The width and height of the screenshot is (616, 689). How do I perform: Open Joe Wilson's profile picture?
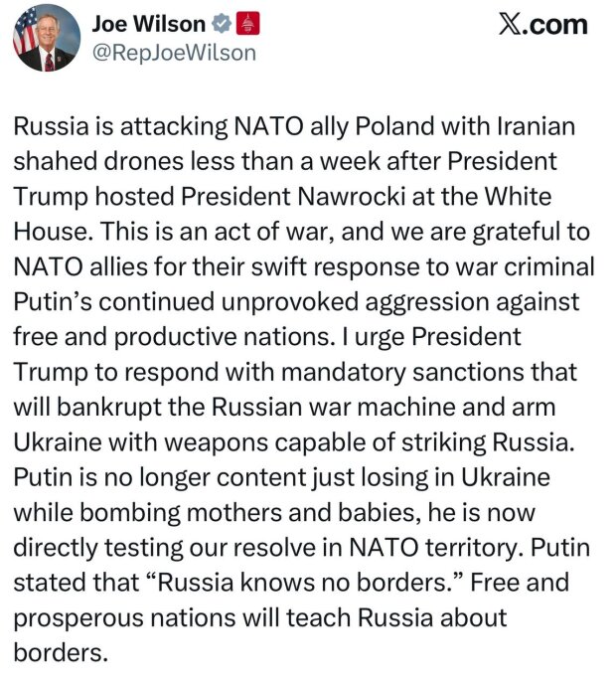(47, 38)
